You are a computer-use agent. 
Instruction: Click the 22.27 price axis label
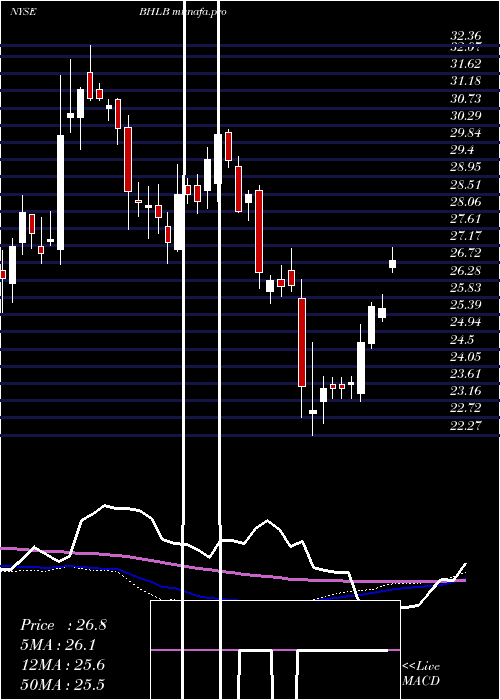point(466,426)
